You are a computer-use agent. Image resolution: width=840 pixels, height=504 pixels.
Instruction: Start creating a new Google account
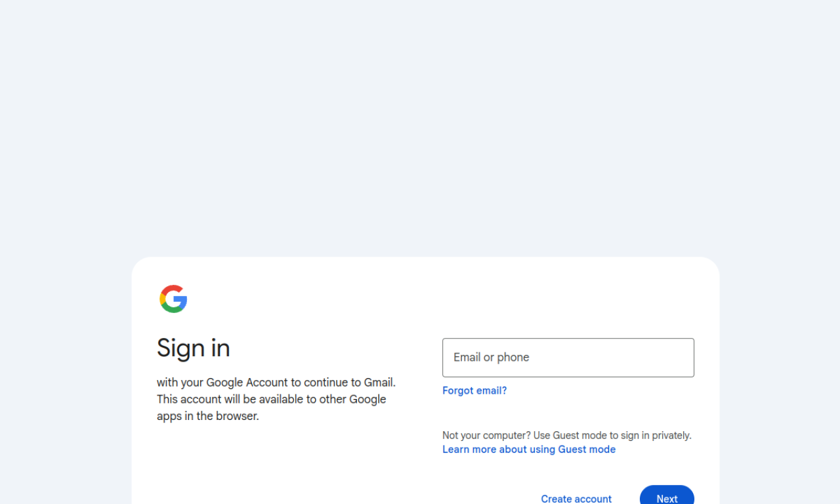tap(576, 499)
